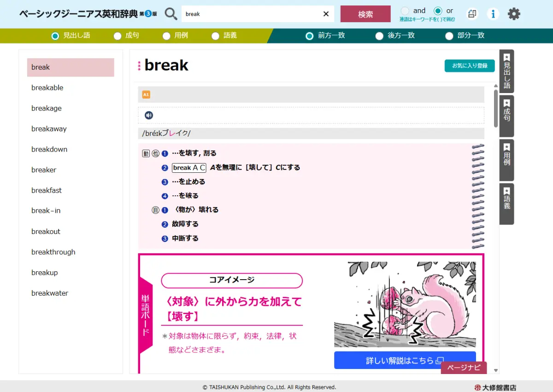Open the information icon

click(493, 14)
